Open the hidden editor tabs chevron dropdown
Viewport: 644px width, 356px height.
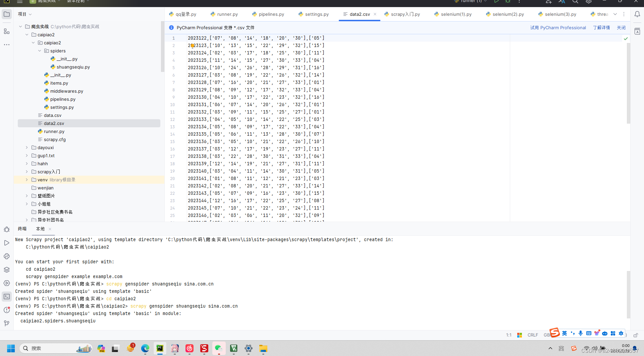click(615, 14)
